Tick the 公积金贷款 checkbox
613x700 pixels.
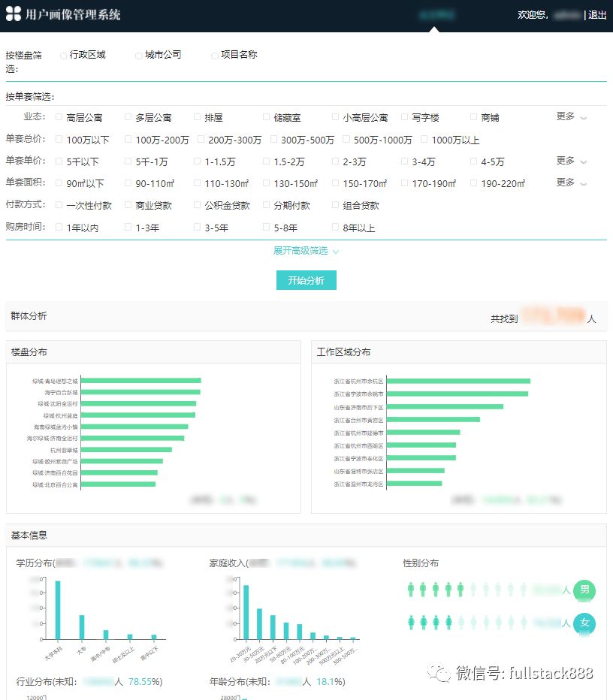click(x=197, y=205)
